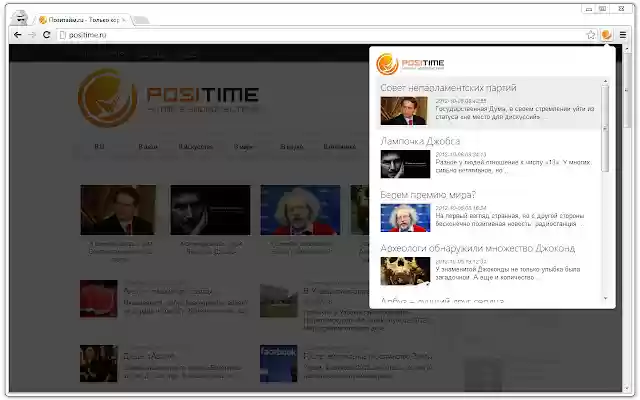
Task: Open headline 'Берем премию мира?'
Action: pos(428,195)
